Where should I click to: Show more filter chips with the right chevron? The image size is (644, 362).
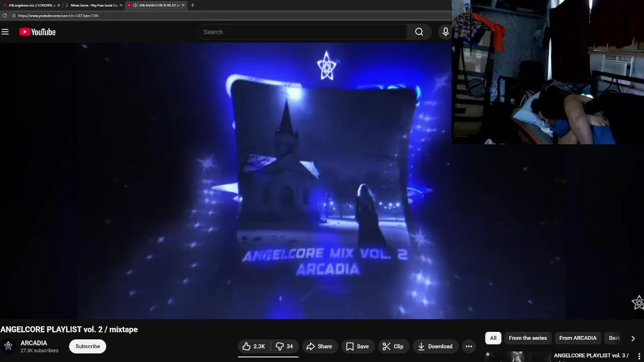[x=633, y=338]
